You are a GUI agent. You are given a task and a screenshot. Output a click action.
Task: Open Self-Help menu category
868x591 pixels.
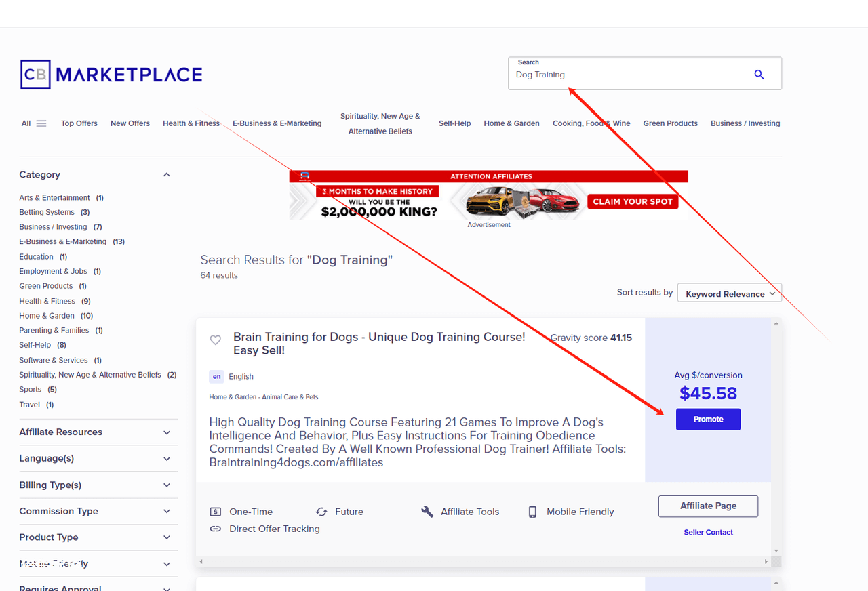click(x=455, y=123)
